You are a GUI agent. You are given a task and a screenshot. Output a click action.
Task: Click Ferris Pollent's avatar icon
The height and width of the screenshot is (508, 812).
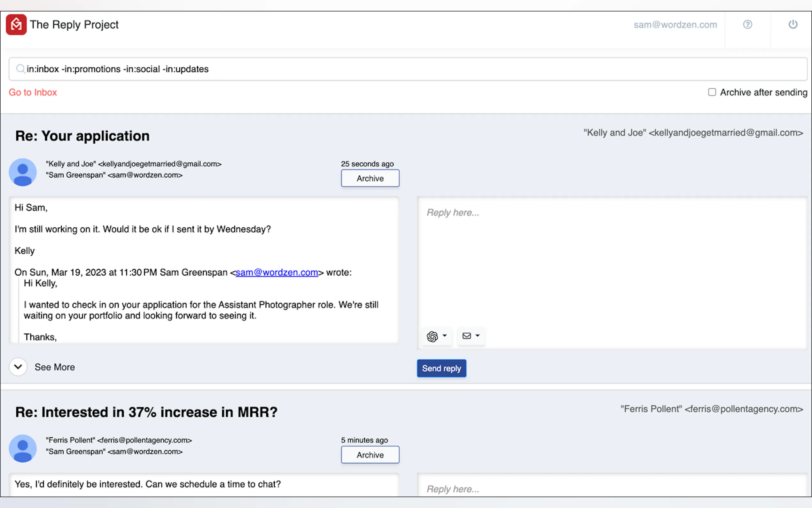(22, 448)
